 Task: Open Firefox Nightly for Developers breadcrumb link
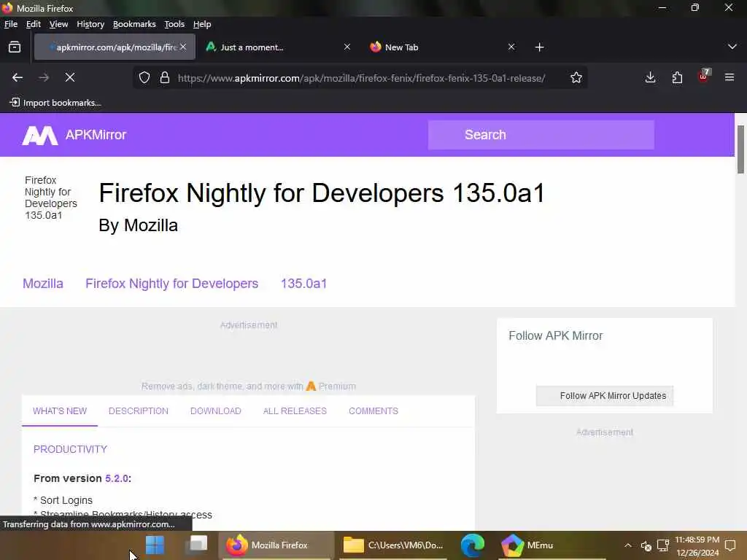pyautogui.click(x=172, y=284)
